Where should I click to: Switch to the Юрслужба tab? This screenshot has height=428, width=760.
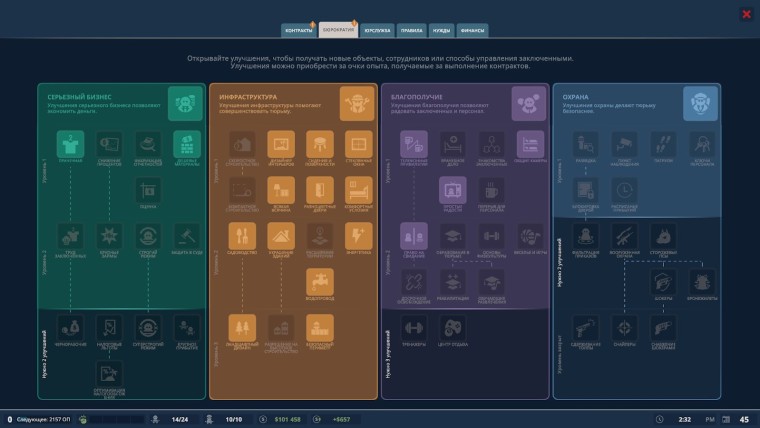377,31
